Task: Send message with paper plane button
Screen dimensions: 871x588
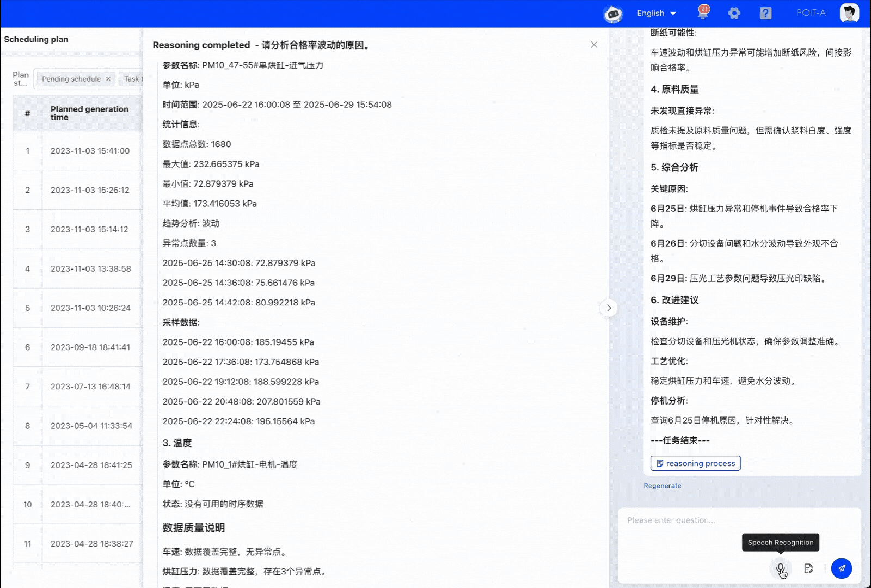Action: 841,568
